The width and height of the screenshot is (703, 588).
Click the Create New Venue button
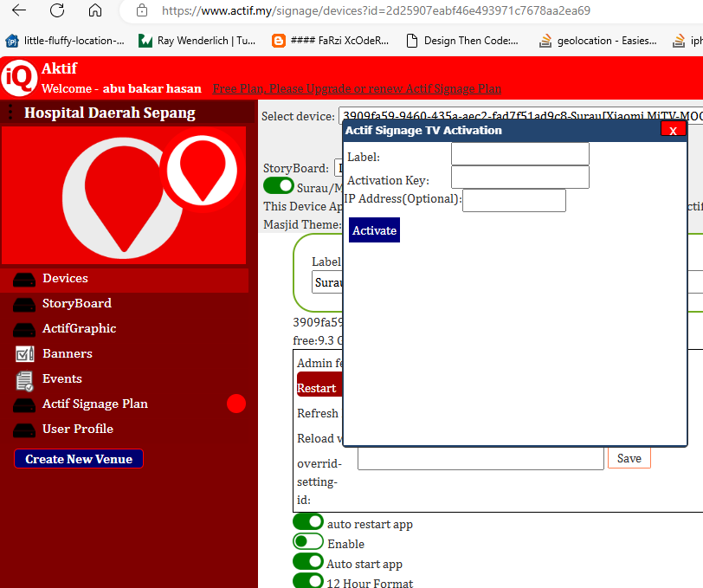pyautogui.click(x=79, y=459)
